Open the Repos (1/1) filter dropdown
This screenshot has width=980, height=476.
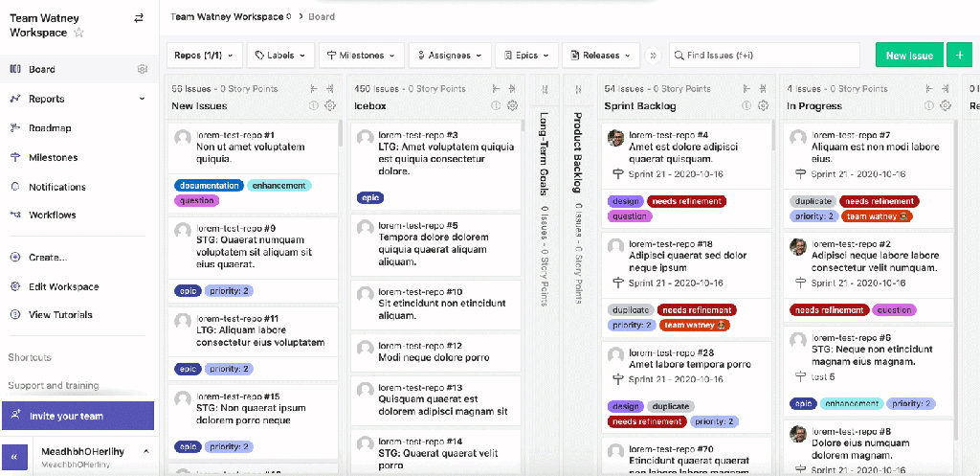(x=205, y=55)
